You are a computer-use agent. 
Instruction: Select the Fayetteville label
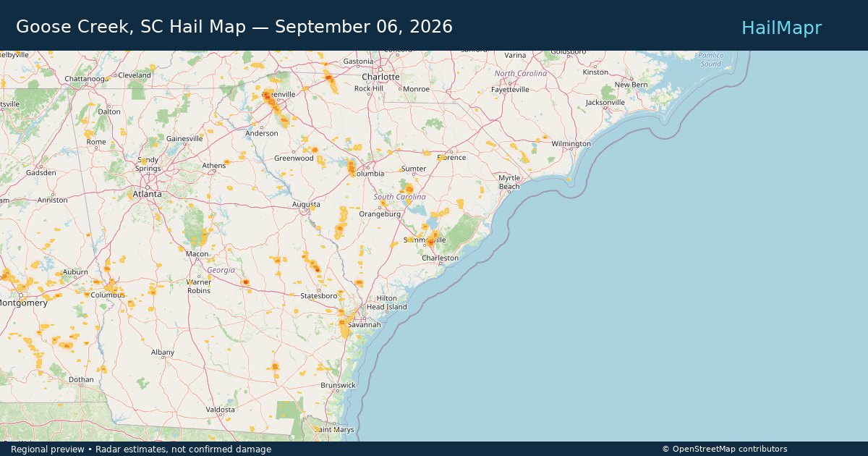coord(510,90)
